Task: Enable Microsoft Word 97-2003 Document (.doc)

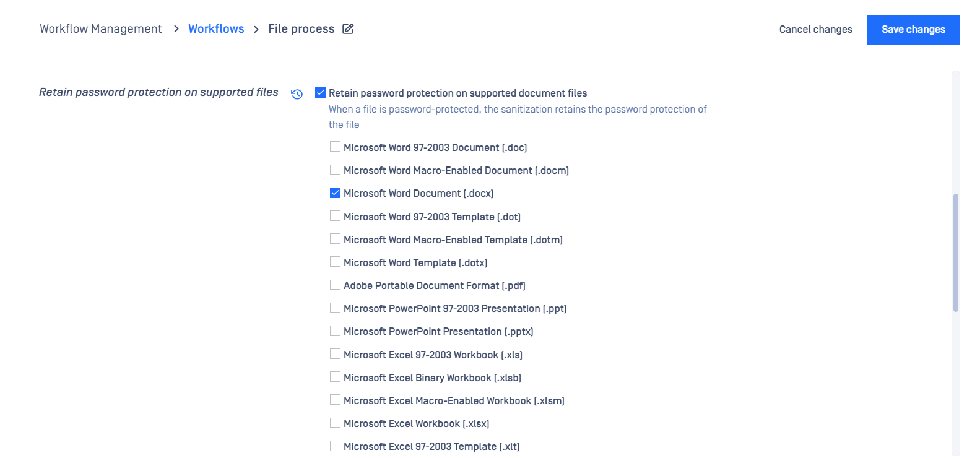Action: (335, 147)
